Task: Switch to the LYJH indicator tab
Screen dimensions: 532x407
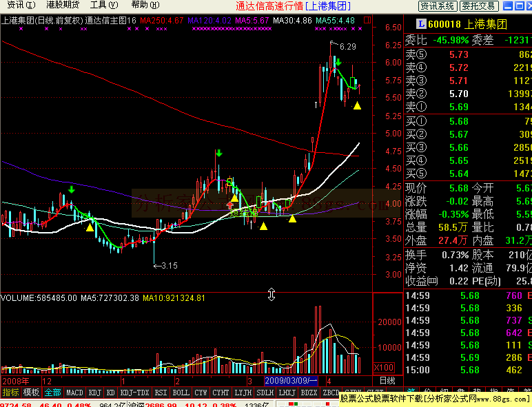Action: click(243, 393)
